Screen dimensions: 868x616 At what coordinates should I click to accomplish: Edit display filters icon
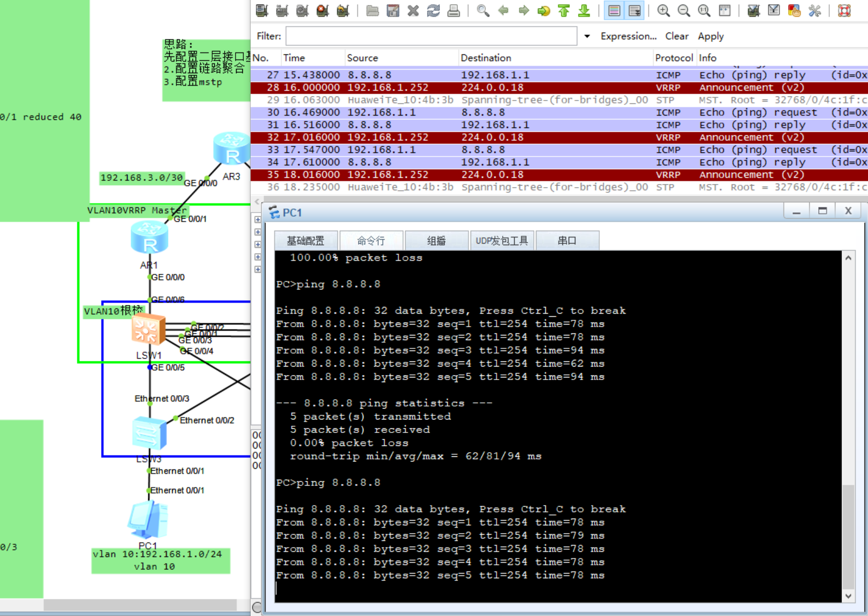pyautogui.click(x=774, y=10)
